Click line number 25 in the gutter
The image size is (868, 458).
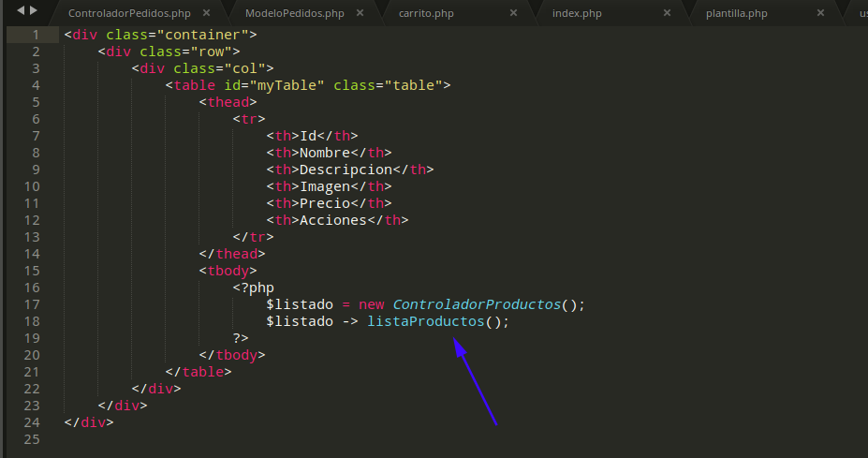[31, 439]
